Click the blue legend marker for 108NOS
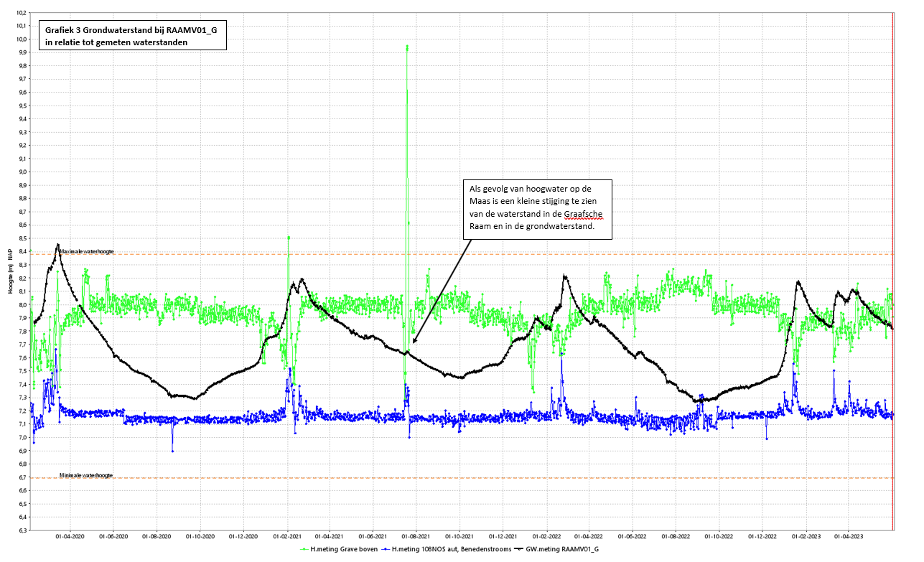The width and height of the screenshot is (924, 562). [387, 549]
